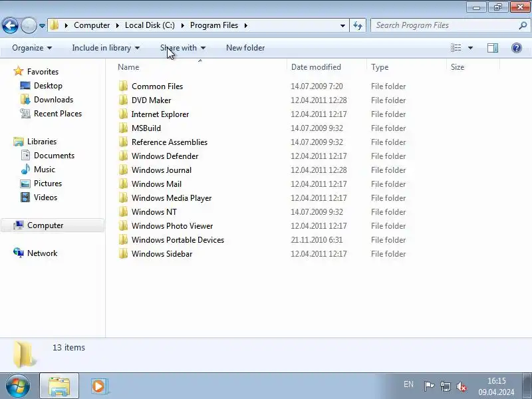
Task: Sort by the Name column
Action: [200, 67]
